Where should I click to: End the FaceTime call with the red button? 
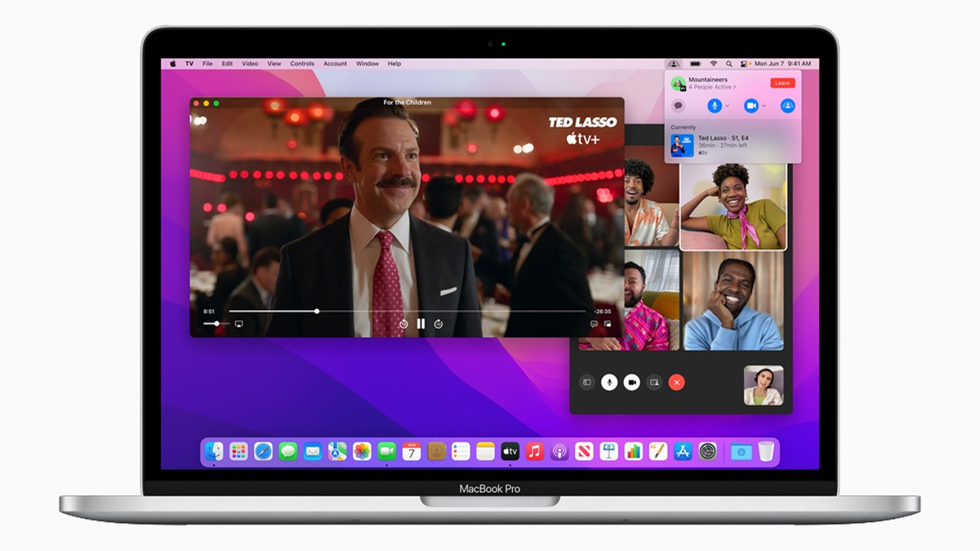676,382
